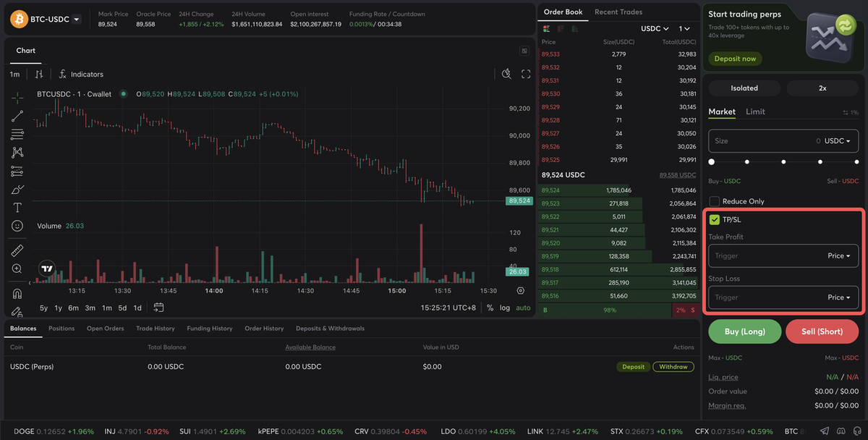868x440 pixels.
Task: Enter fullscreen chart mode
Action: [526, 74]
